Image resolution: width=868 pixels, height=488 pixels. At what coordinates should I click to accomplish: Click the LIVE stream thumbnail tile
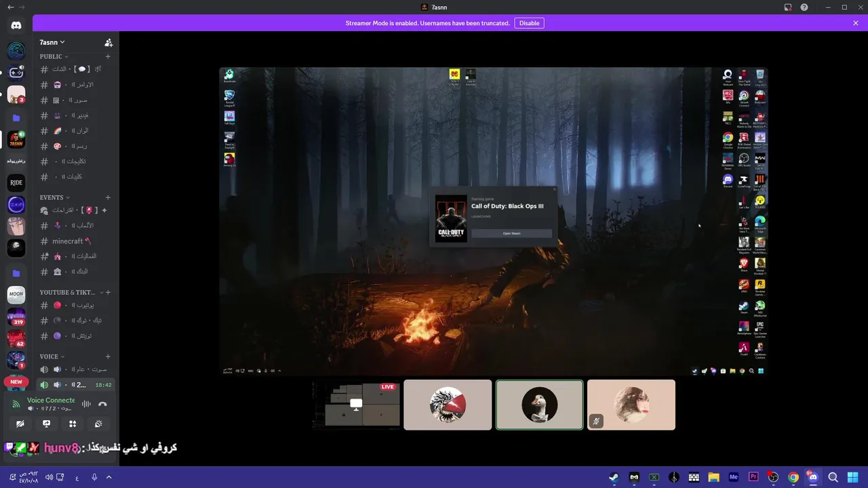356,405
